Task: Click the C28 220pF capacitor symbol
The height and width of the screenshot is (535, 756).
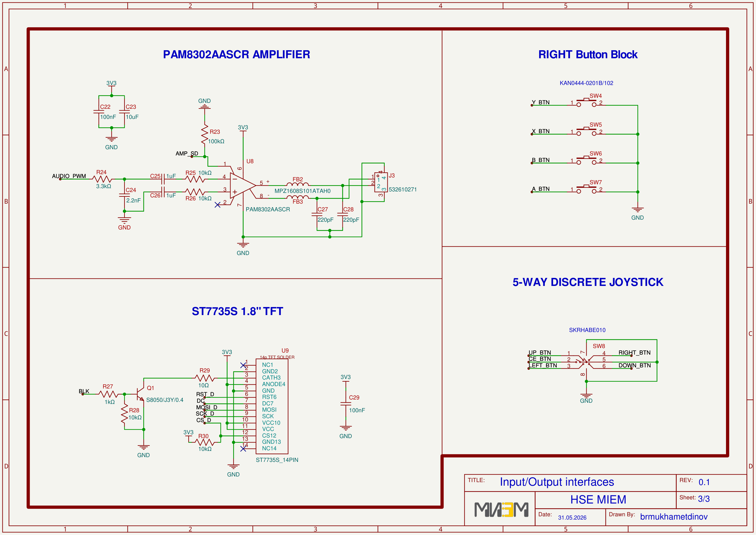Action: [343, 215]
